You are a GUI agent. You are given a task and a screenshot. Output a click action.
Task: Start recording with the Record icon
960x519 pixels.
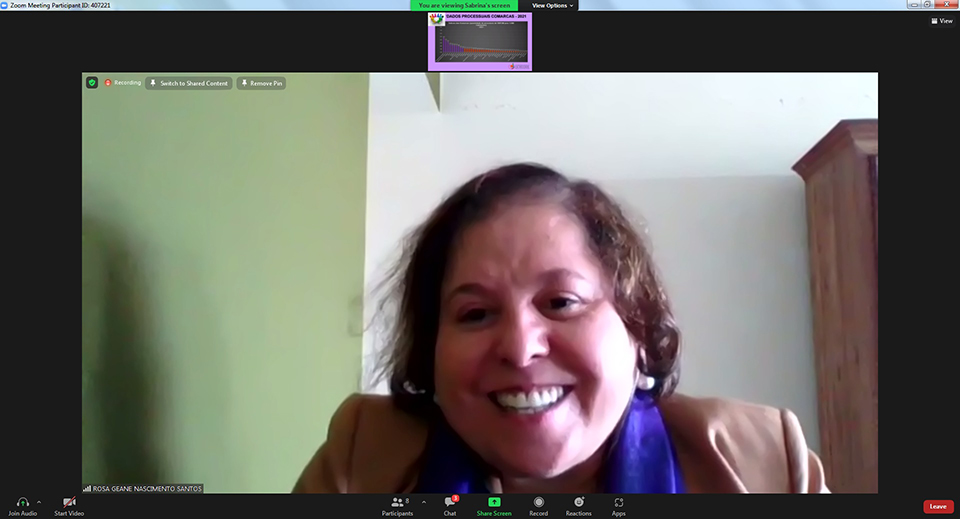point(538,502)
